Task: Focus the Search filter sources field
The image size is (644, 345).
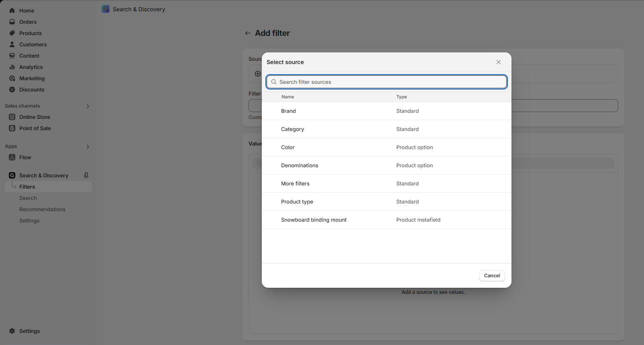Action: point(387,82)
